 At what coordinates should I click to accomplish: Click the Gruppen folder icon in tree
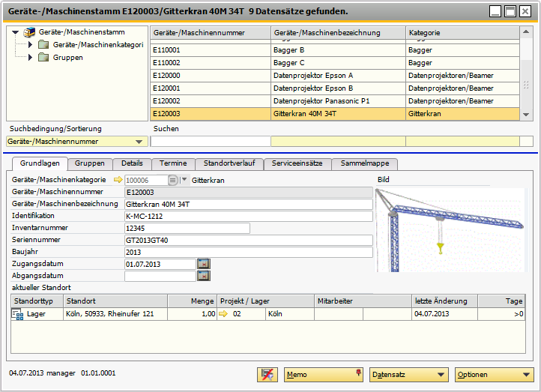point(43,57)
